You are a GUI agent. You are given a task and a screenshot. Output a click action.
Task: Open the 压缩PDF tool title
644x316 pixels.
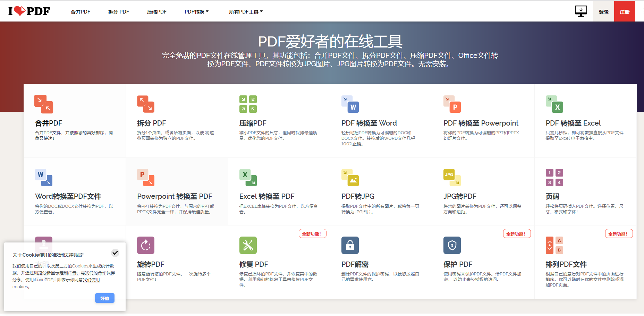click(x=253, y=123)
